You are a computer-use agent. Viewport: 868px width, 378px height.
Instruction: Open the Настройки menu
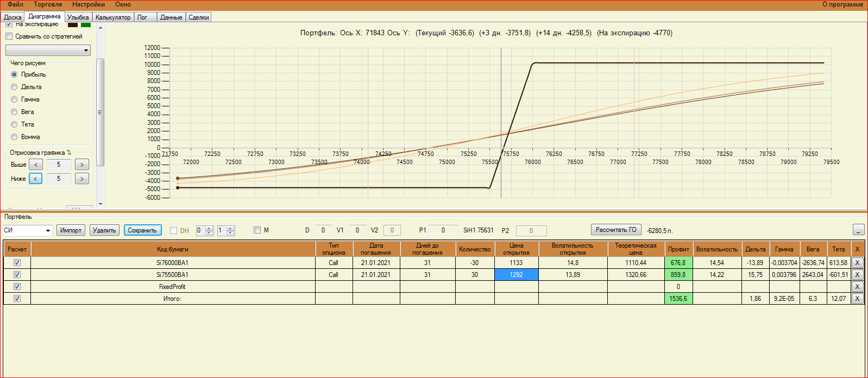[89, 4]
